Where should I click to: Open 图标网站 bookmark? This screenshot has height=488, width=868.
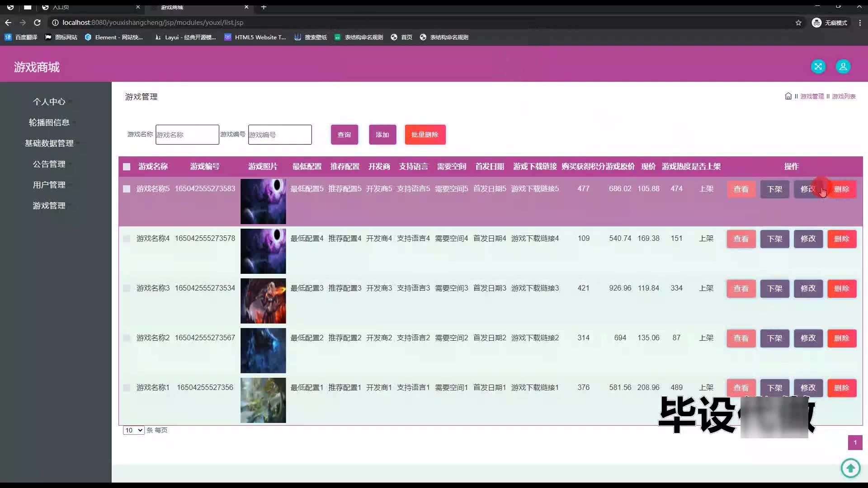(61, 37)
